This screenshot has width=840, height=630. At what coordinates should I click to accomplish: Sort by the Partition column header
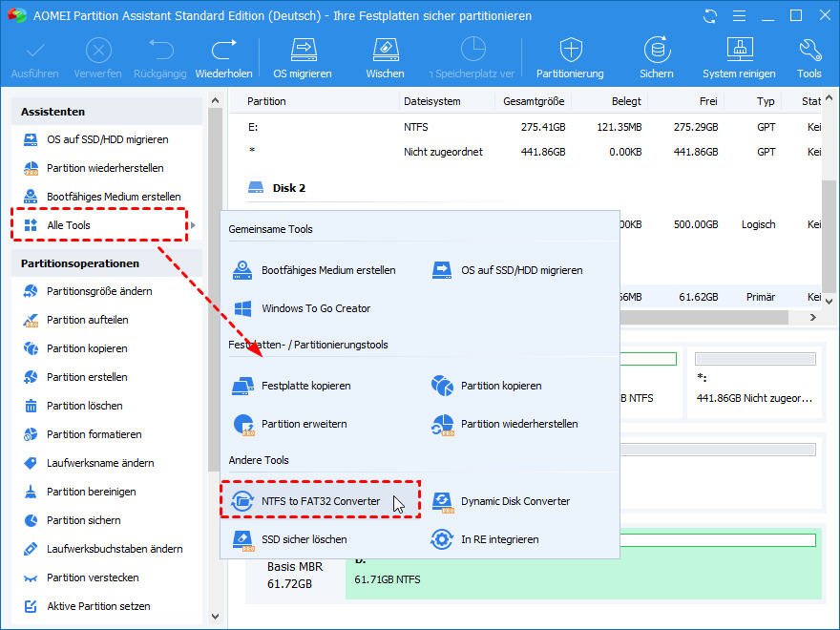(266, 101)
